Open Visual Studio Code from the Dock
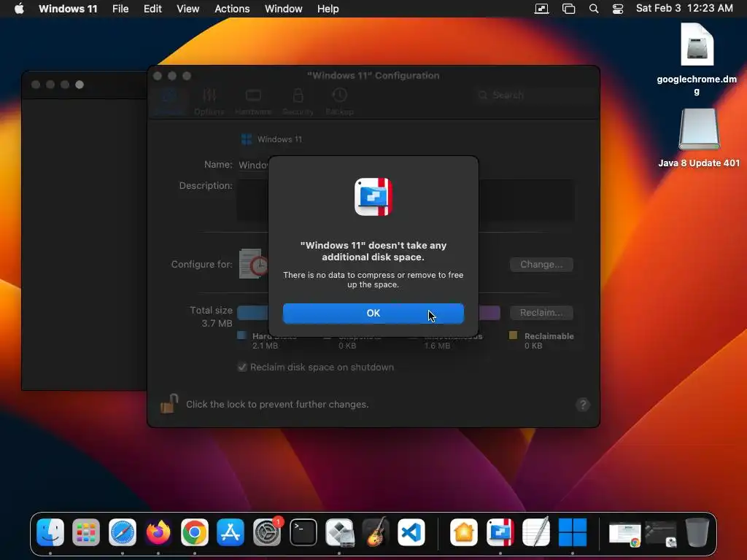 click(x=411, y=532)
